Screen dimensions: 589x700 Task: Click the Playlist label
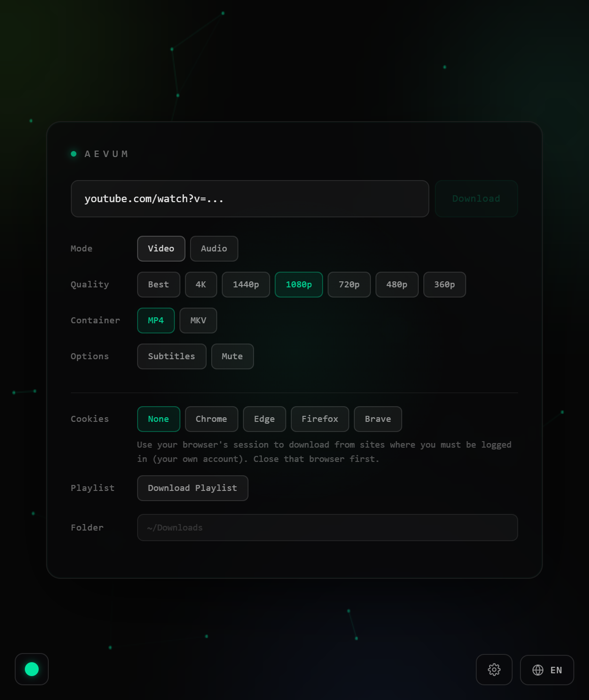[x=92, y=488]
